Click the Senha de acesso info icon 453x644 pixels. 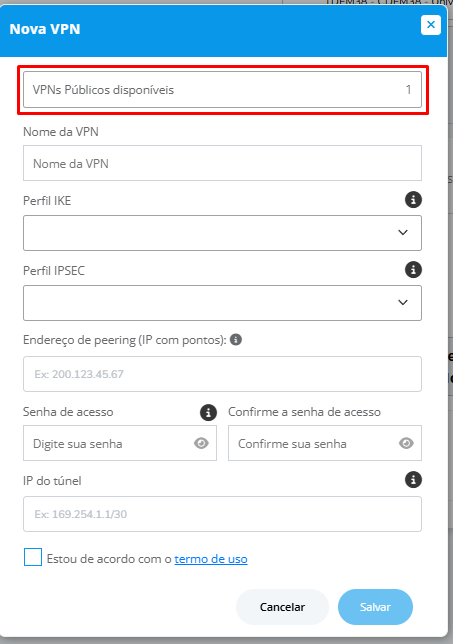pos(208,412)
